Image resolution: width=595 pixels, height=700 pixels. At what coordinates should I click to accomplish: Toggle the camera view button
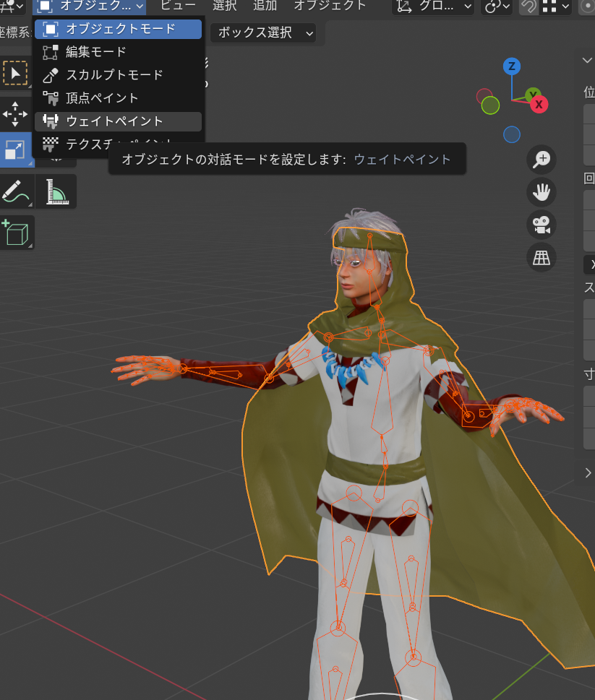pos(542,225)
